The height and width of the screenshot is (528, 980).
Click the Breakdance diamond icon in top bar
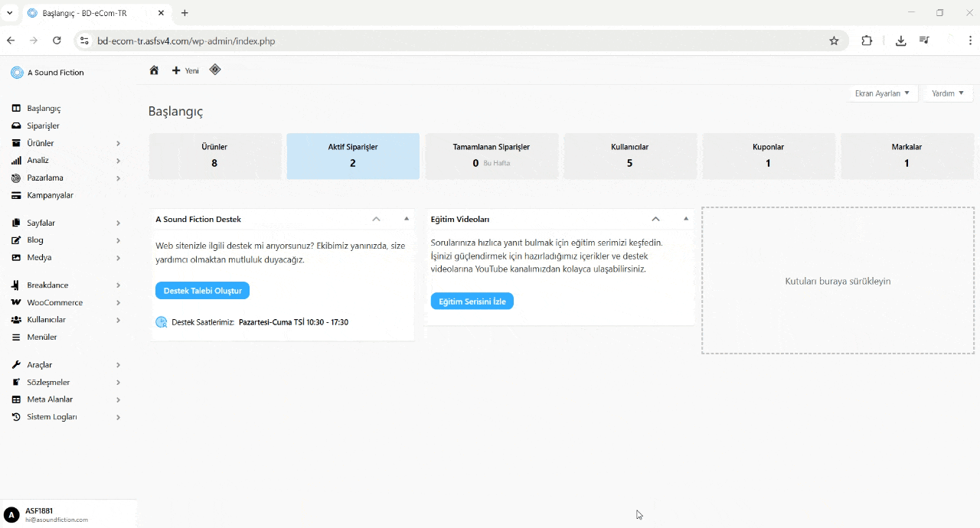coord(215,70)
